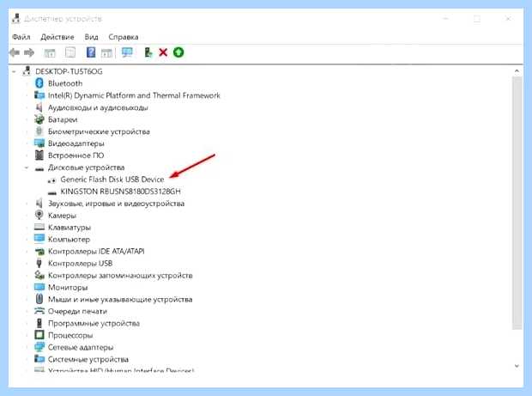Select the Видеоадаптеры display icon
The height and width of the screenshot is (396, 532).
click(x=39, y=143)
